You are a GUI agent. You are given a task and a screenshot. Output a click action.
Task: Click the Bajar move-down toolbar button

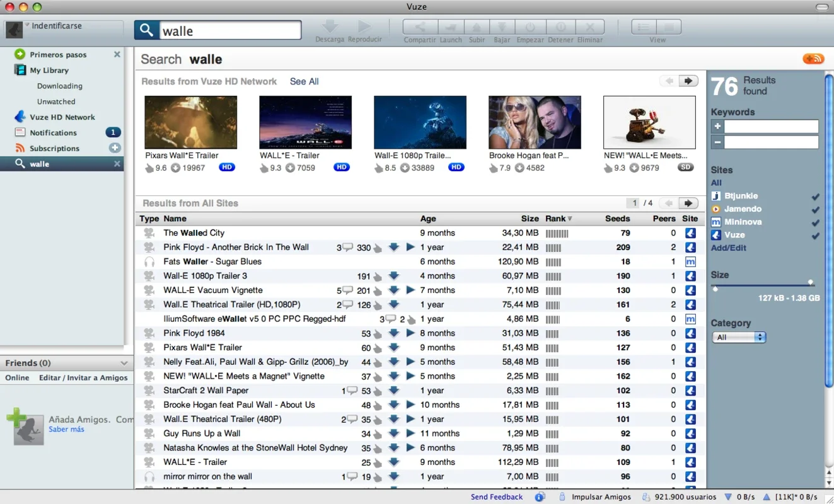pos(502,27)
